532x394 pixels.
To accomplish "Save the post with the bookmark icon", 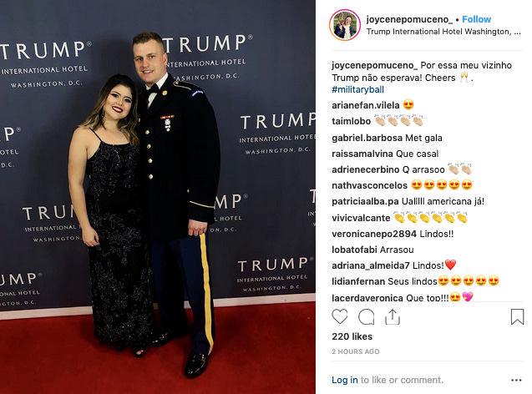I will pos(517,317).
